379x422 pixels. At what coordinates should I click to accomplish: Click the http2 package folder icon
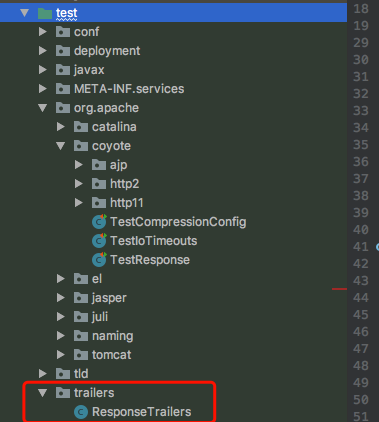[99, 184]
